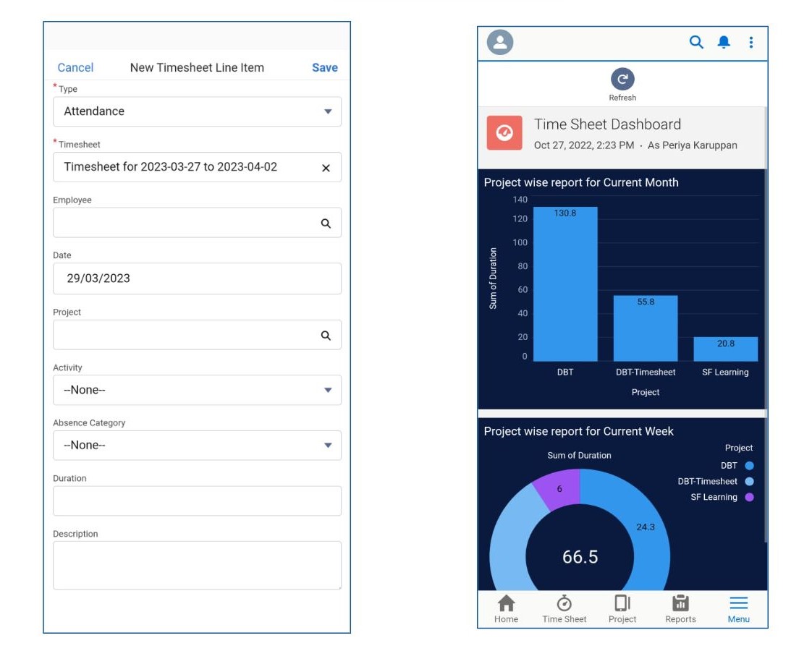This screenshot has width=812, height=651.
Task: Click the Timesheet lookup field
Action: [x=197, y=167]
